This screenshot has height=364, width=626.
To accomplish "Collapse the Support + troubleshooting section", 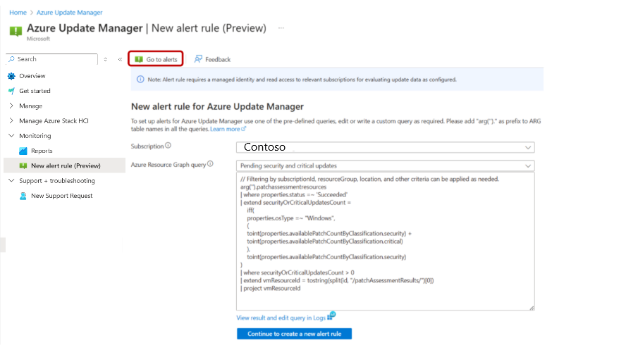I will pos(11,181).
